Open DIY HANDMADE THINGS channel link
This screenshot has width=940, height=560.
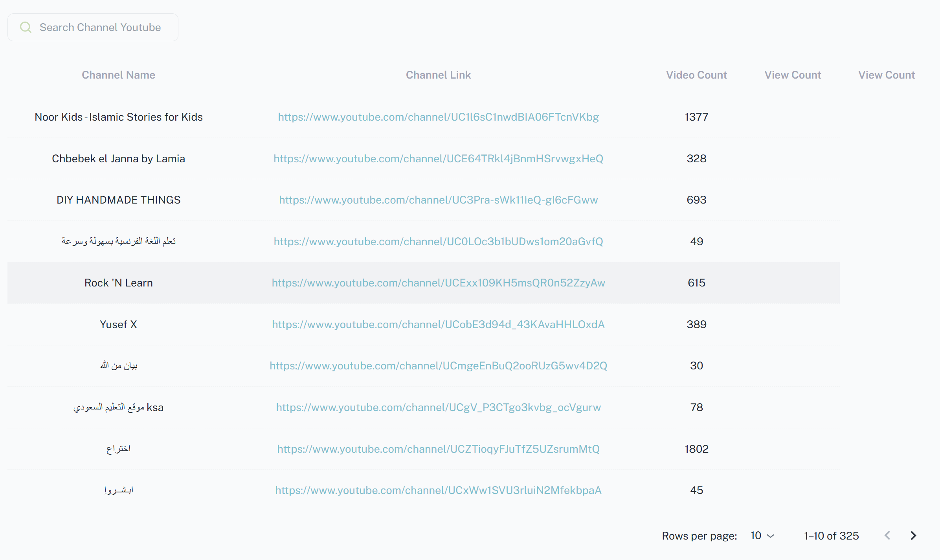click(x=438, y=200)
